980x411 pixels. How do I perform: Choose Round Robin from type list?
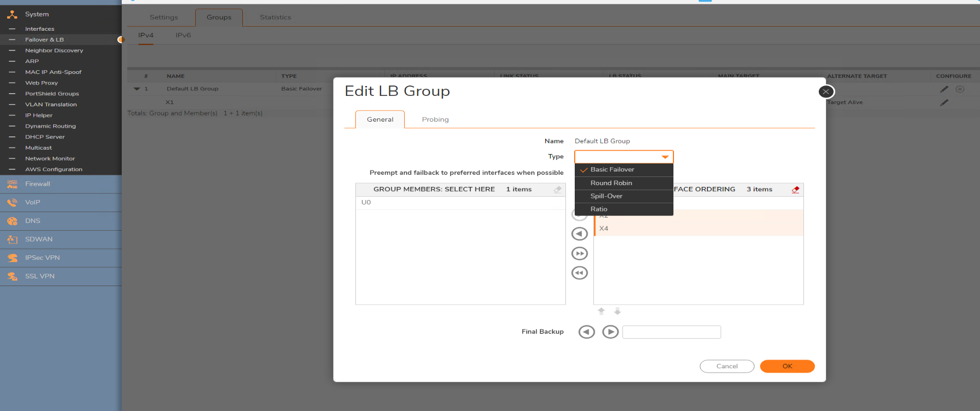coord(624,183)
